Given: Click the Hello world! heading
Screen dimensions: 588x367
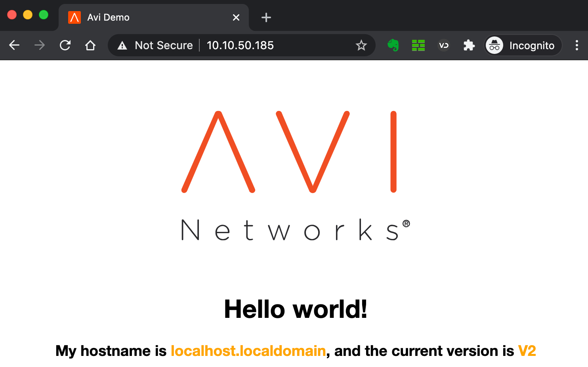Looking at the screenshot, I should click(296, 309).
